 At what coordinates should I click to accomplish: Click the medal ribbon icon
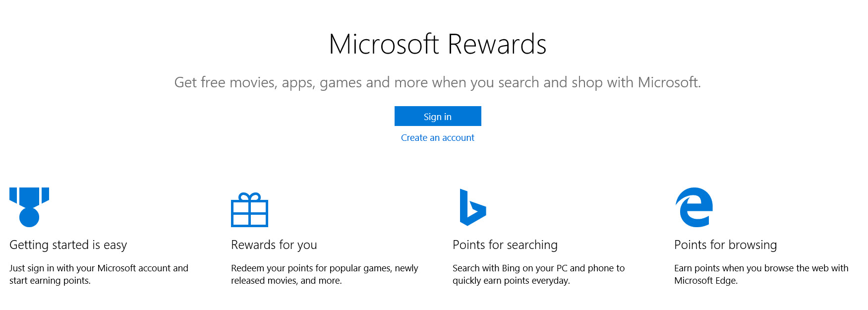point(29,207)
